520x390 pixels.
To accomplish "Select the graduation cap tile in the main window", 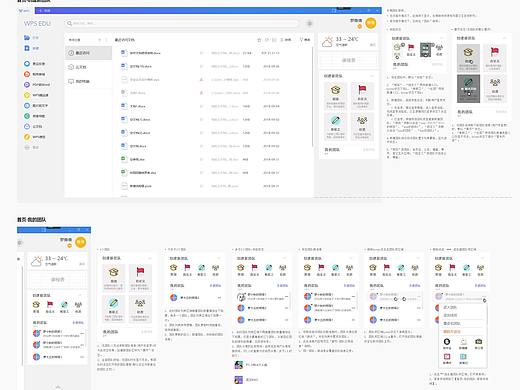I will coord(335,95).
